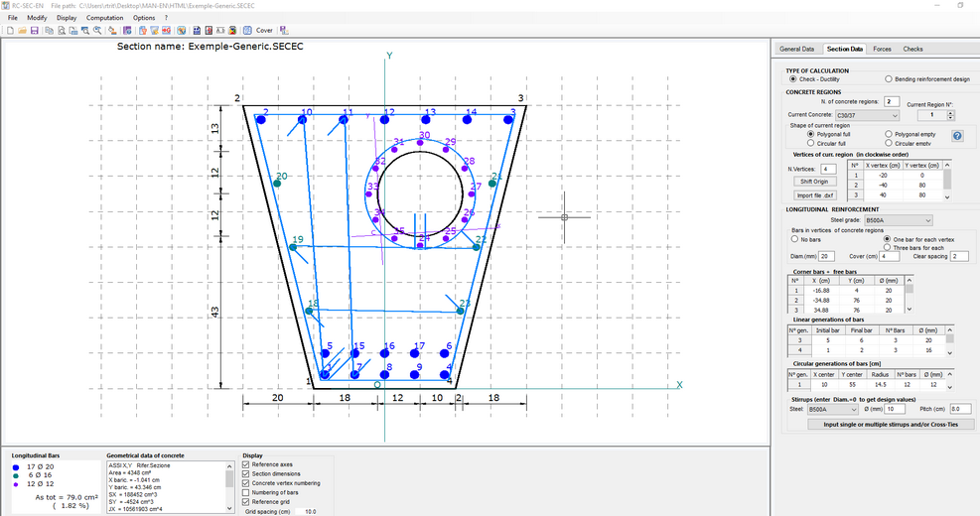Decrease Current Region number with down arrow
The height and width of the screenshot is (516, 980).
[950, 118]
